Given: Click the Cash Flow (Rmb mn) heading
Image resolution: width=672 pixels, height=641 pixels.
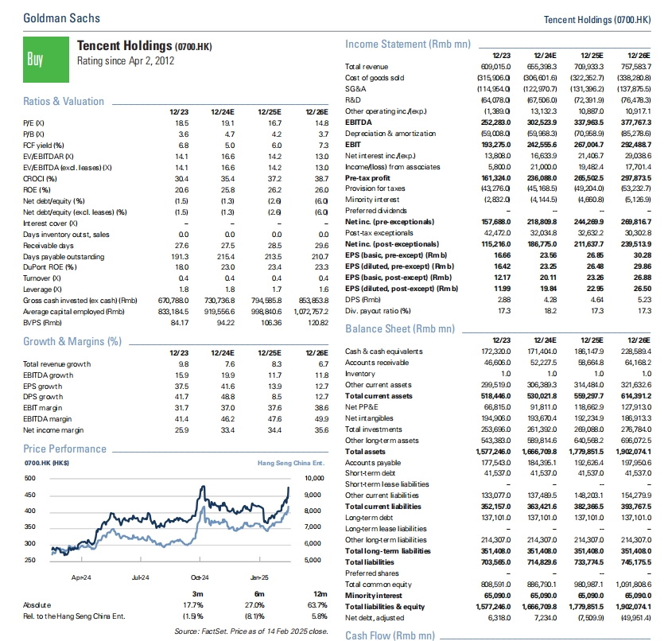Looking at the screenshot, I should click(x=390, y=635).
